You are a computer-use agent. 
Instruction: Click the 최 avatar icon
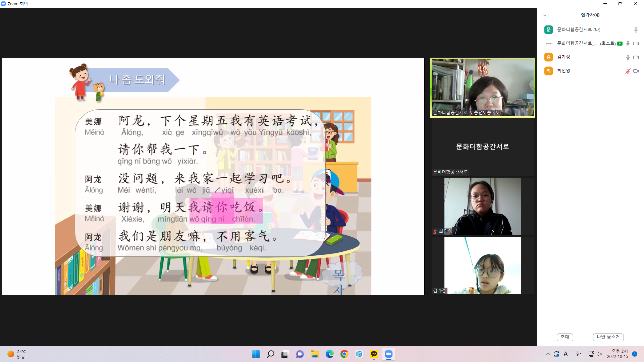[x=548, y=71]
